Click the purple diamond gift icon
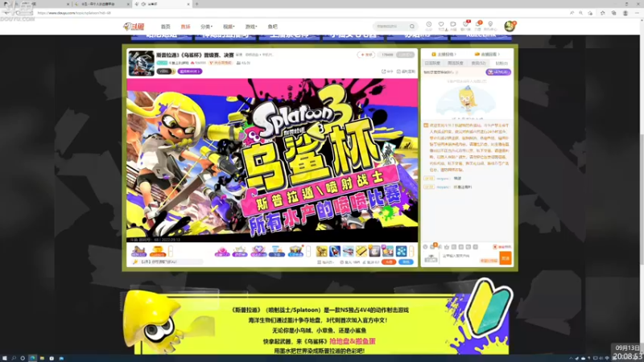Viewport: 644px width, 362px height. pyautogui.click(x=258, y=251)
